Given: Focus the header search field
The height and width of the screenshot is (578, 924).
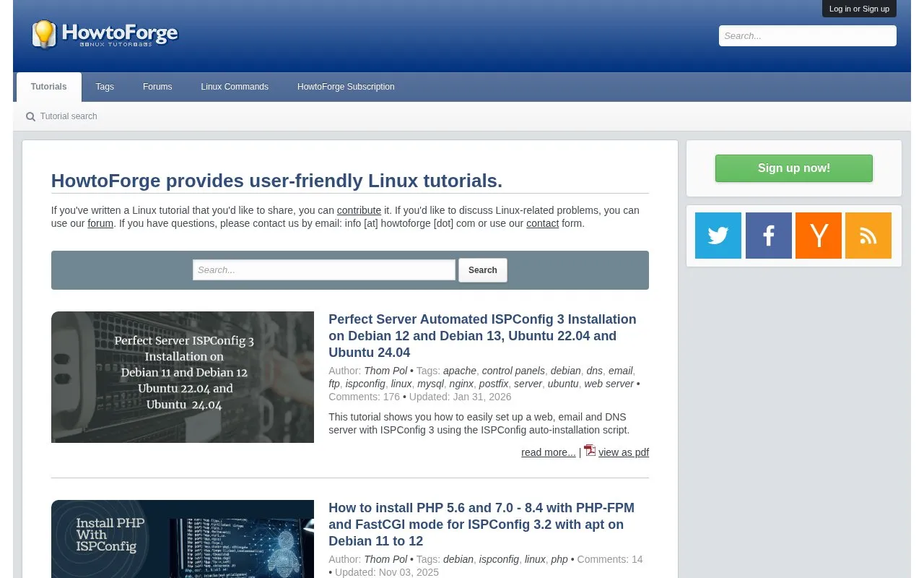Looking at the screenshot, I should click(808, 36).
